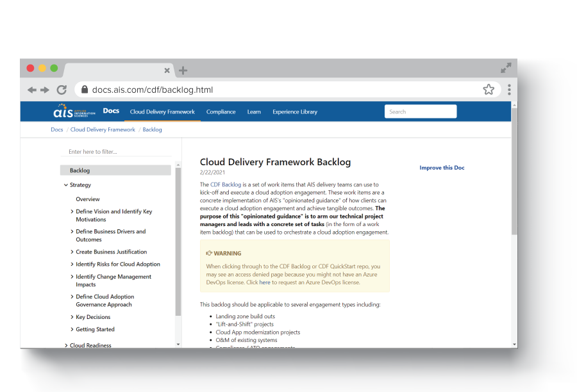Viewport: 577px width, 392px height.
Task: Click Backlog in the breadcrumb
Action: [x=153, y=129]
